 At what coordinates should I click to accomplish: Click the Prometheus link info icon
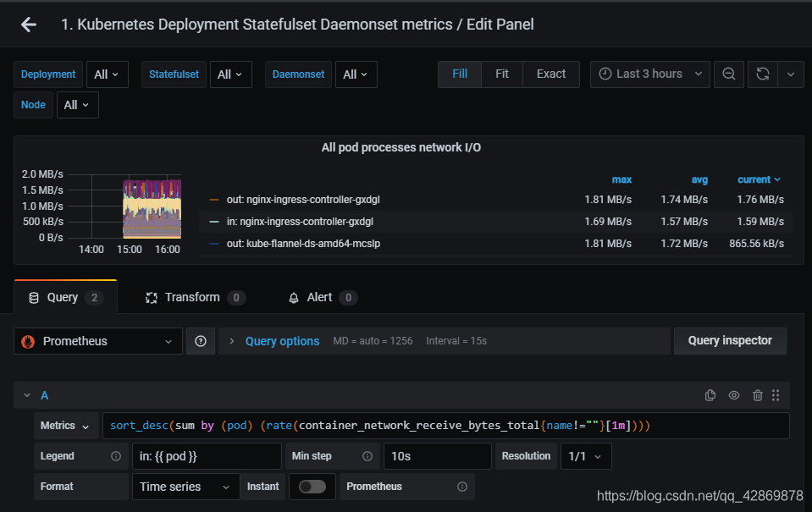(x=462, y=487)
